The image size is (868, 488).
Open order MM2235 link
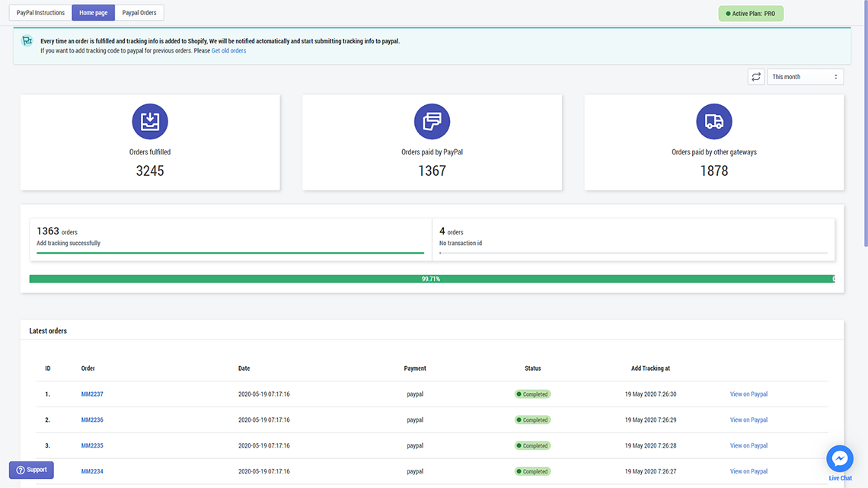click(92, 445)
